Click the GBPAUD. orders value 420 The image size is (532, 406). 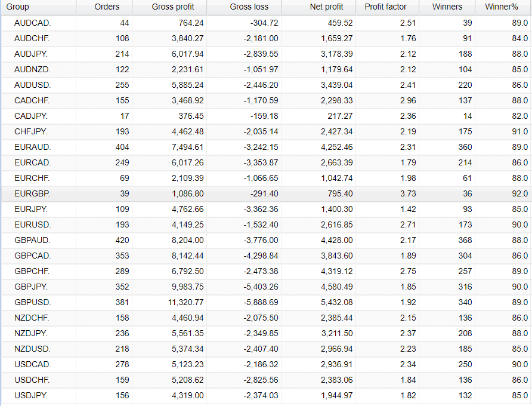(122, 241)
